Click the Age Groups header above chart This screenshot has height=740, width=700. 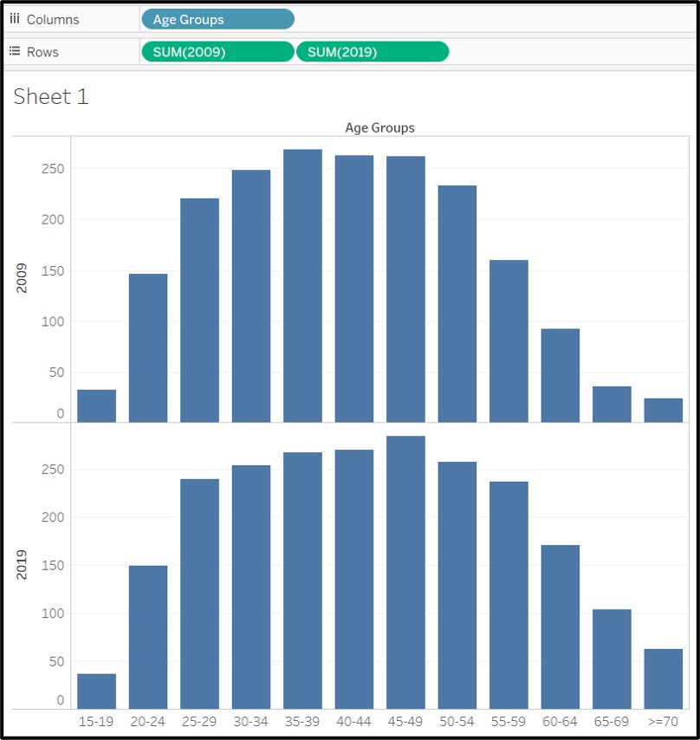click(x=379, y=127)
